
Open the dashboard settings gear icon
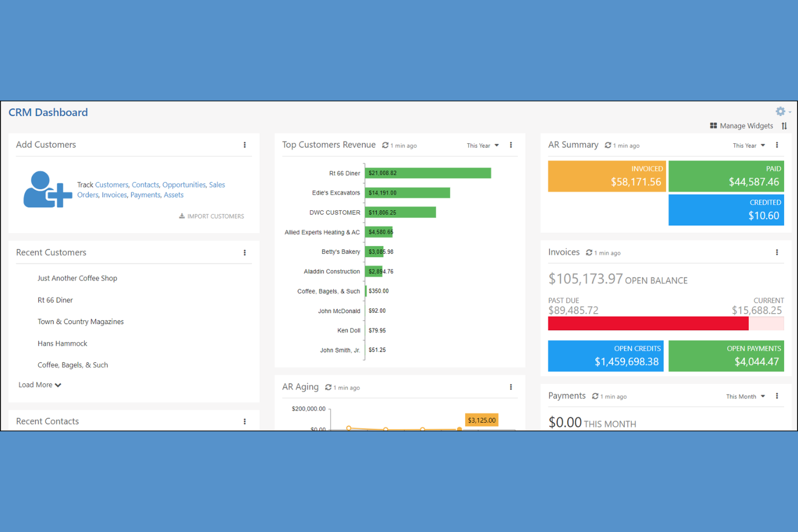[780, 111]
